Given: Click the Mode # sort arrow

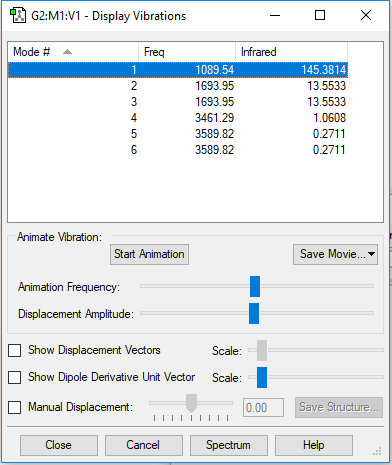Looking at the screenshot, I should point(67,52).
